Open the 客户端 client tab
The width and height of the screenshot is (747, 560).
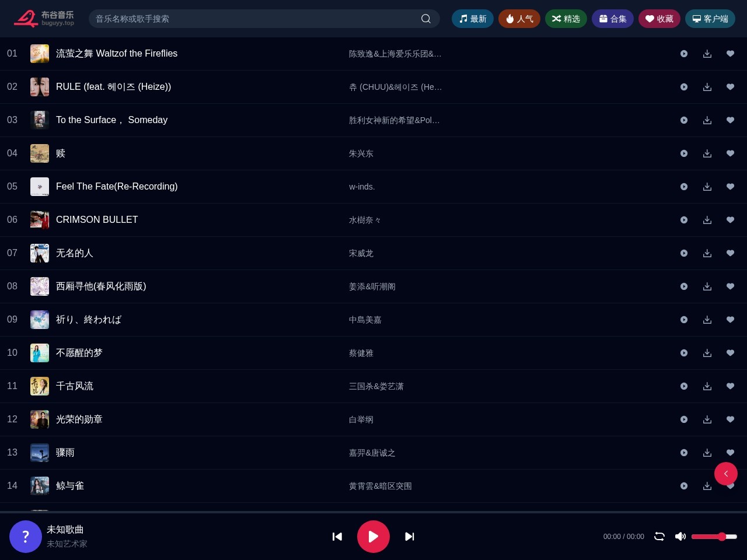point(710,19)
